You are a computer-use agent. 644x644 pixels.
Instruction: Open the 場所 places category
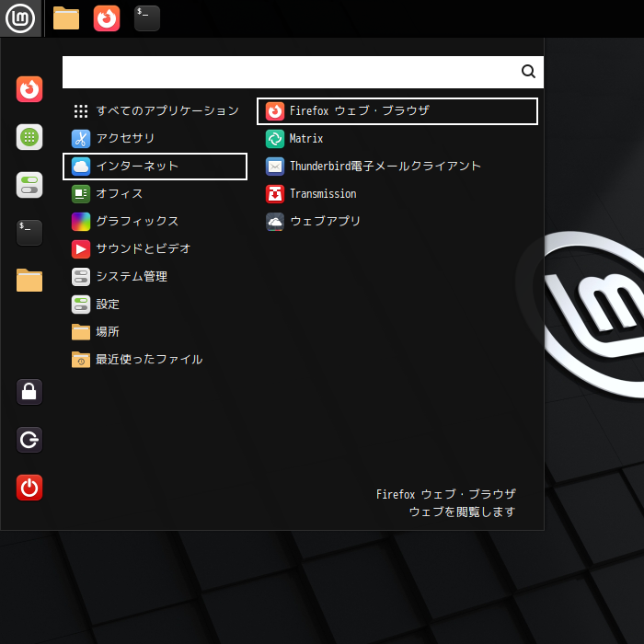(155, 332)
